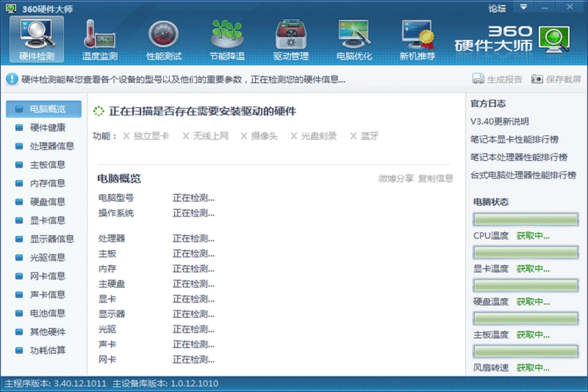The height and width of the screenshot is (392, 588).
Task: Open the dropdown arrow beside 论坛
Action: pyautogui.click(x=524, y=7)
